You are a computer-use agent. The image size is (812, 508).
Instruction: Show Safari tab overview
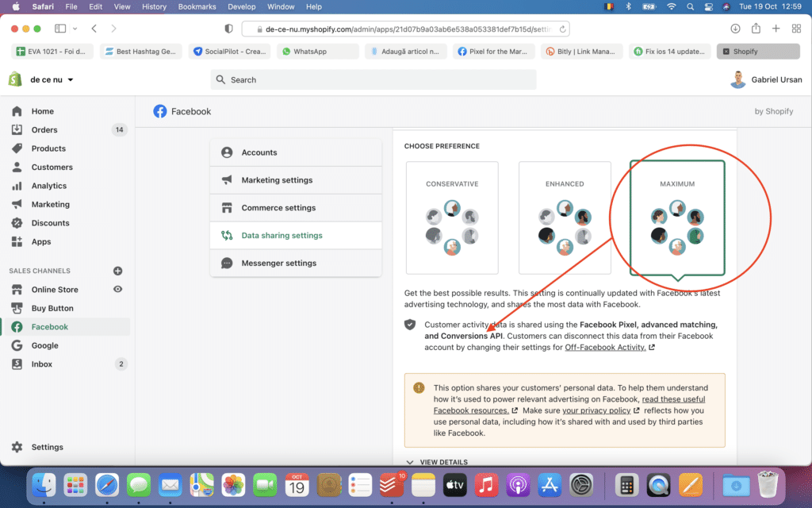[796, 29]
